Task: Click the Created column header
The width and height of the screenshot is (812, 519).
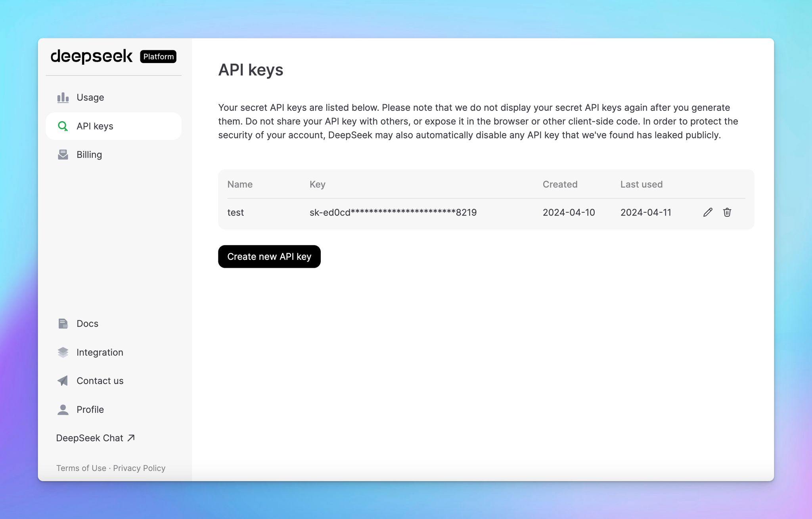Action: 560,184
